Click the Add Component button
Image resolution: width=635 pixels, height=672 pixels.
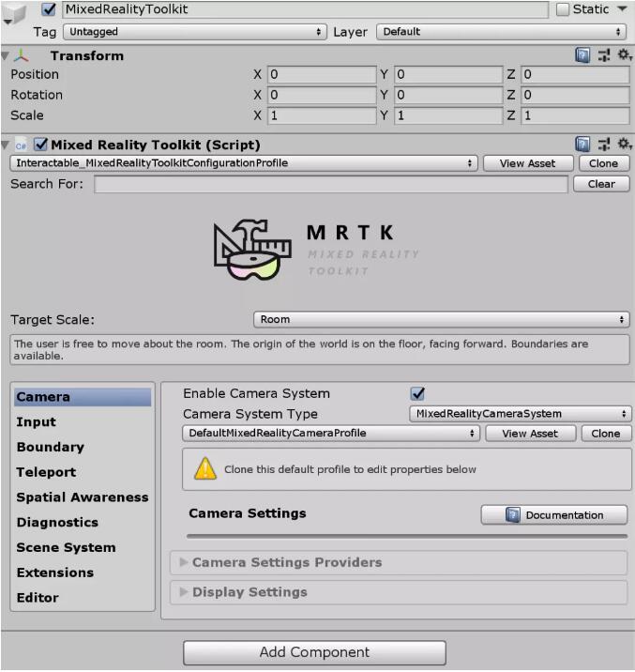coord(315,652)
